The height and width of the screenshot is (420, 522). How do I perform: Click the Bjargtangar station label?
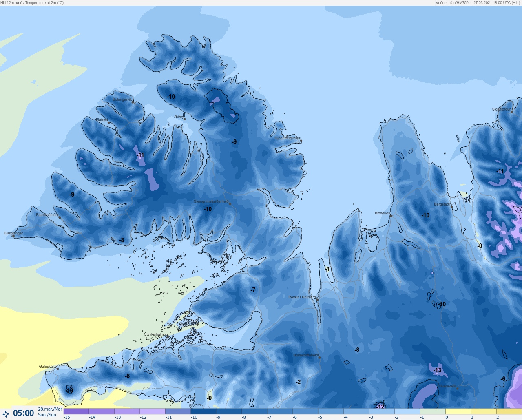click(x=13, y=234)
